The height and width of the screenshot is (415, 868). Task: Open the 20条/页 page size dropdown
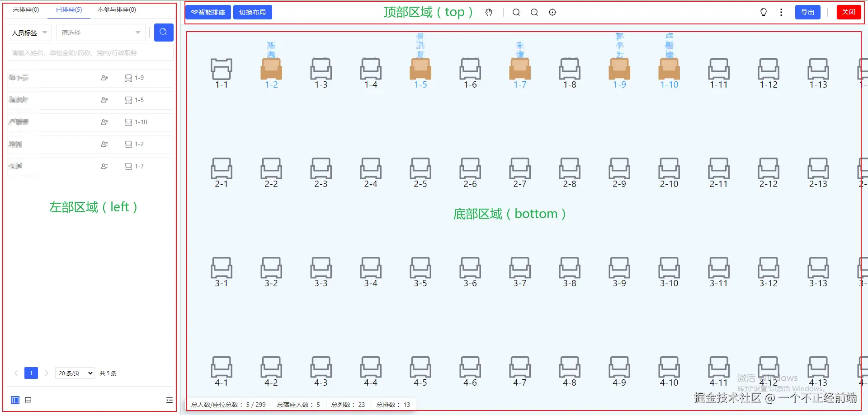coord(74,373)
